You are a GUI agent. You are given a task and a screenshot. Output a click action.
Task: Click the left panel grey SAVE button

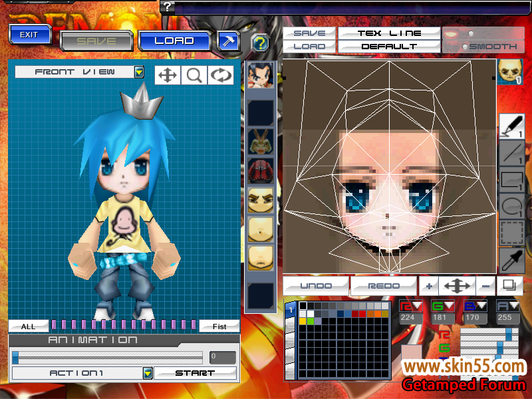pos(96,41)
